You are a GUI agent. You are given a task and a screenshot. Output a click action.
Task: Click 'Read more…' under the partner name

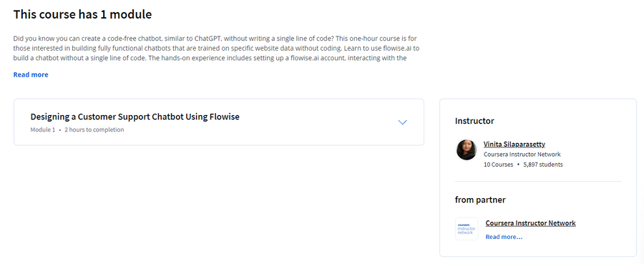pos(504,237)
